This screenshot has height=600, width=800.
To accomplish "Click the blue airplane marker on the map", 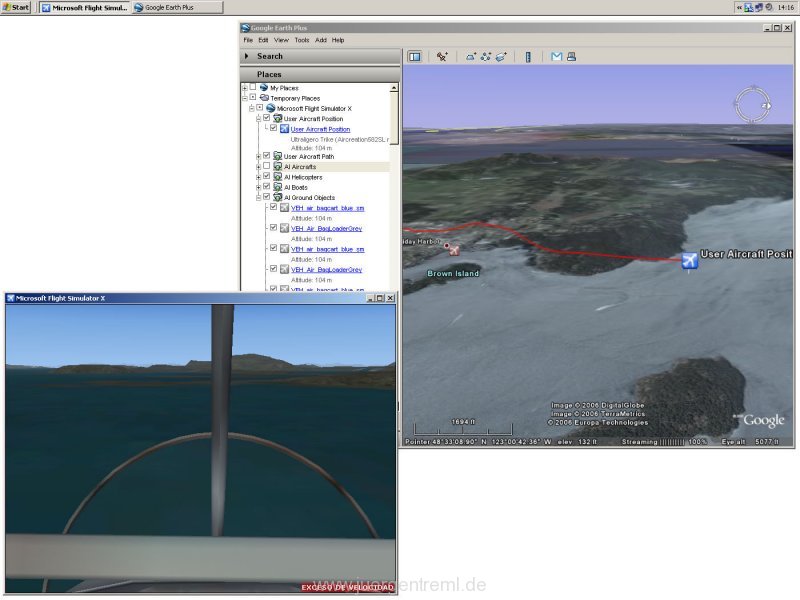I will point(689,260).
